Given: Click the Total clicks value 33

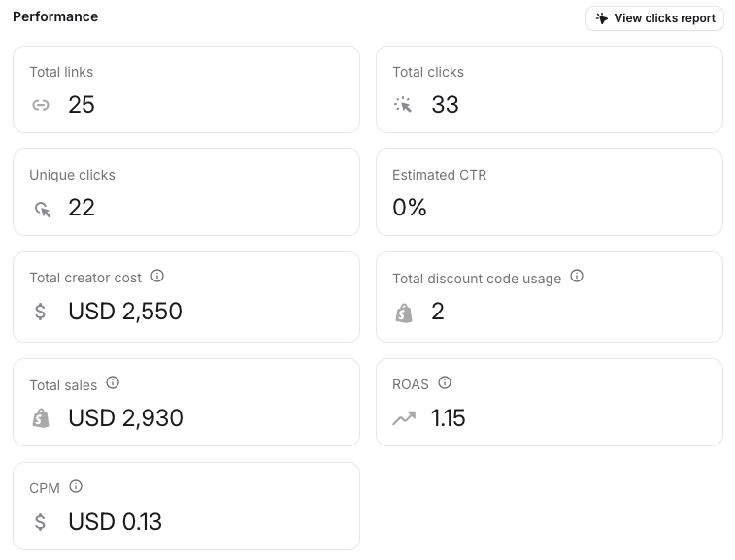Looking at the screenshot, I should (445, 104).
